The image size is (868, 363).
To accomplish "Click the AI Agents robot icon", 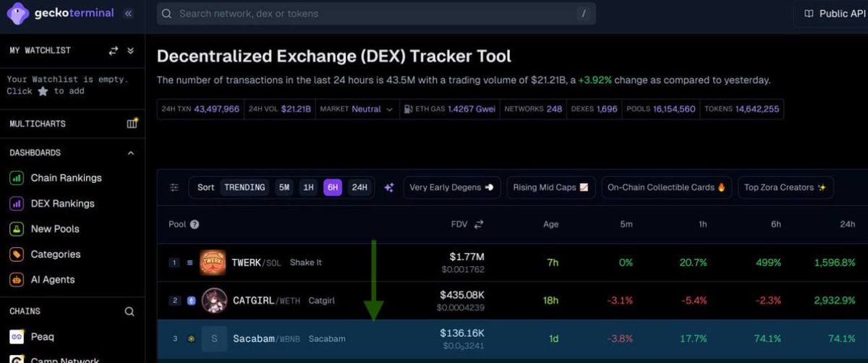I will point(16,279).
